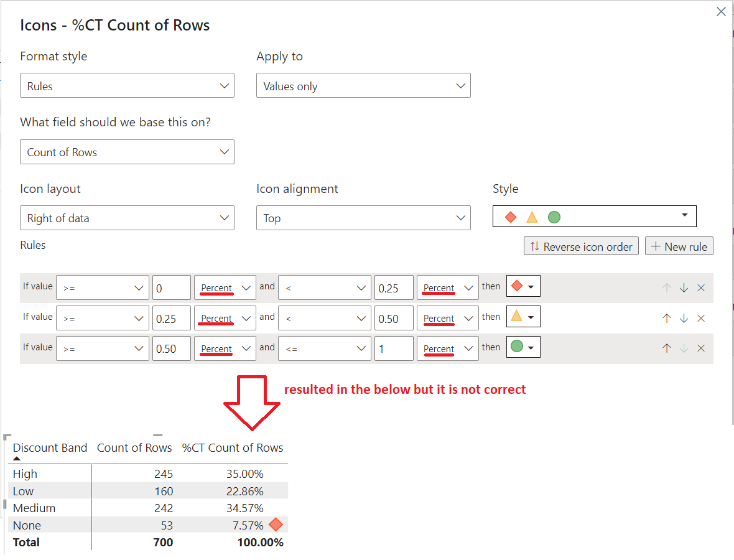Open first rule's maximum Percent unit dropdown
The height and width of the screenshot is (560, 734).
447,287
